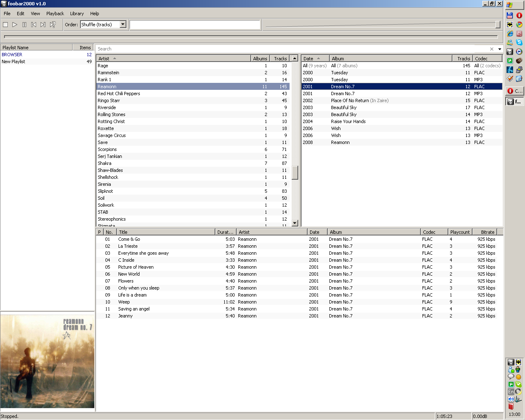
Task: Clear the search box with X icon
Action: click(492, 49)
